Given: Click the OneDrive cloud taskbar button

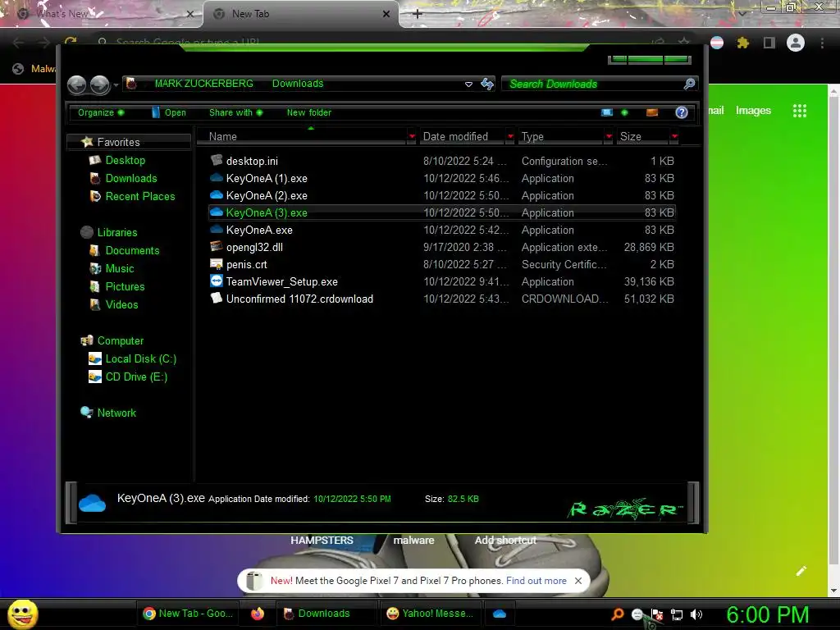Looking at the screenshot, I should (500, 614).
